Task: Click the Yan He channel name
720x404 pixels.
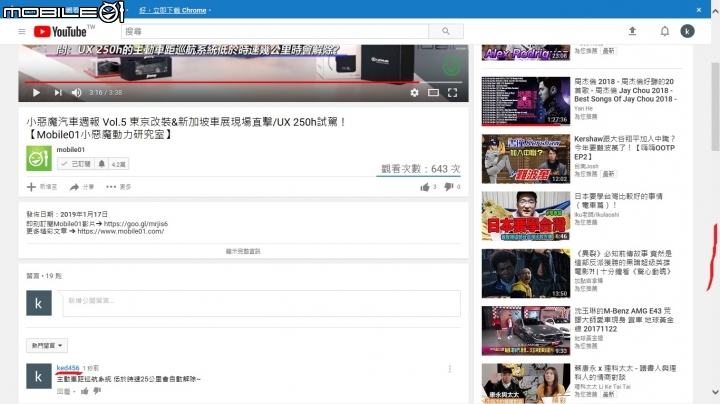Action: (584, 109)
